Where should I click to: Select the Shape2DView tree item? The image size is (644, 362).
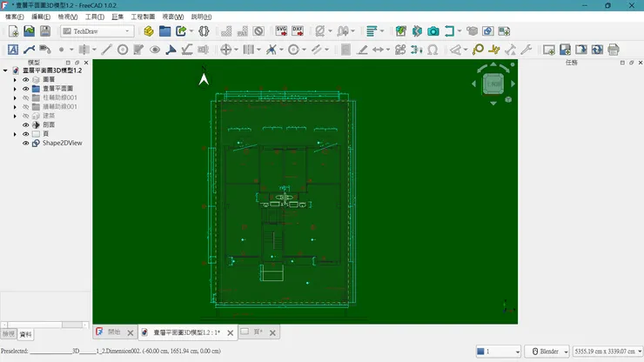click(x=62, y=144)
